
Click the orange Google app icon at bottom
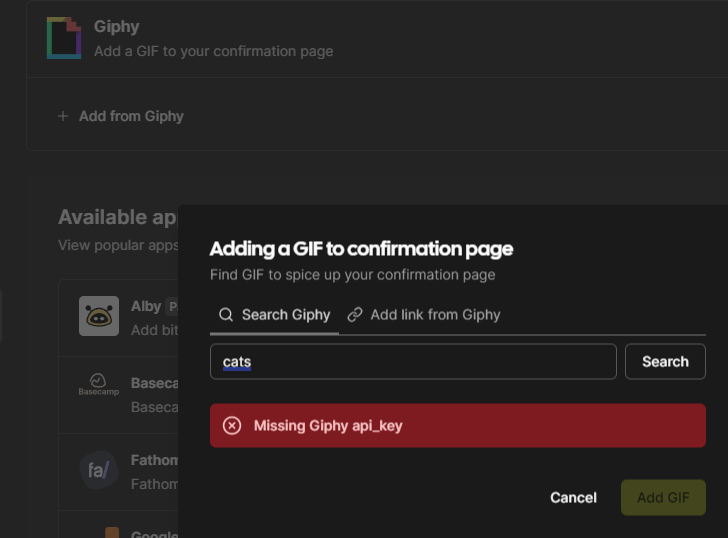point(112,532)
